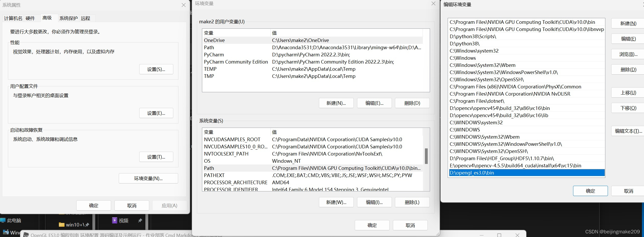This screenshot has height=237, width=644.
Task: Click 删除(L) for system variables
Action: tap(412, 202)
